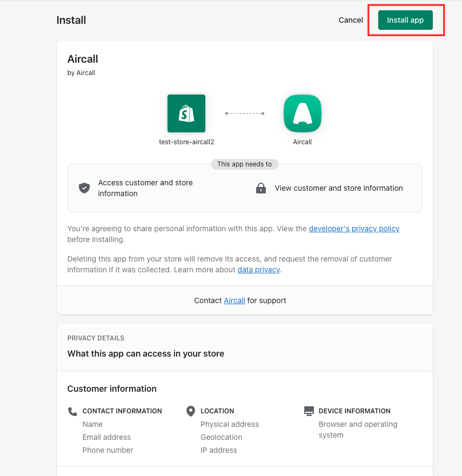The height and width of the screenshot is (476, 462).
Task: Open the data privacy link
Action: 259,270
